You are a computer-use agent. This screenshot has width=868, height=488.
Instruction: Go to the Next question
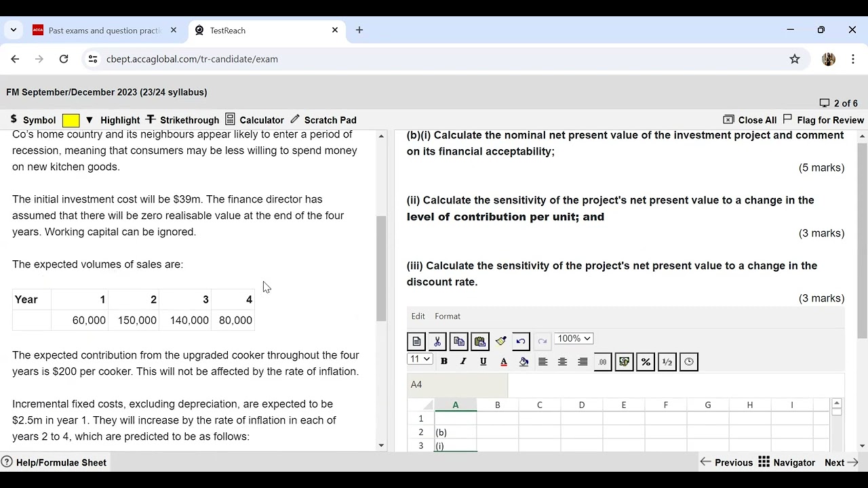coord(842,463)
